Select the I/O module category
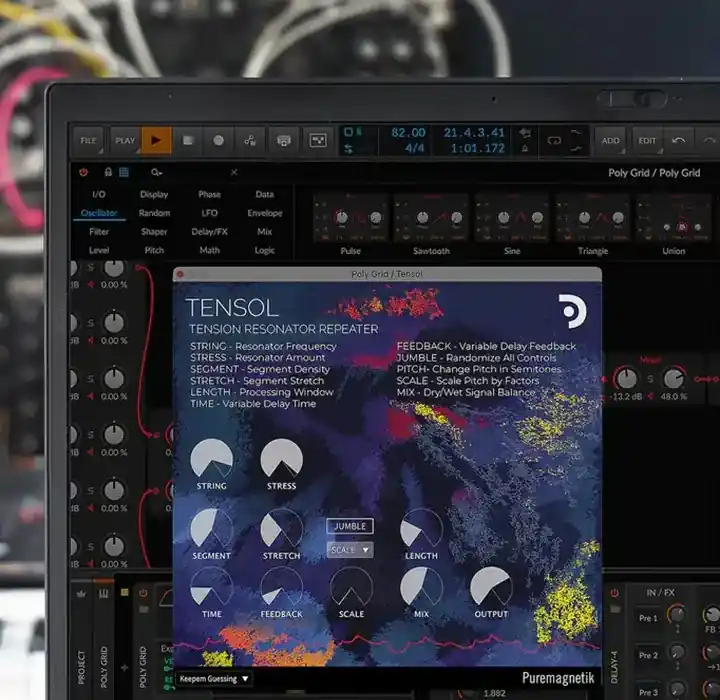Screen dimensions: 720x700 point(99,194)
